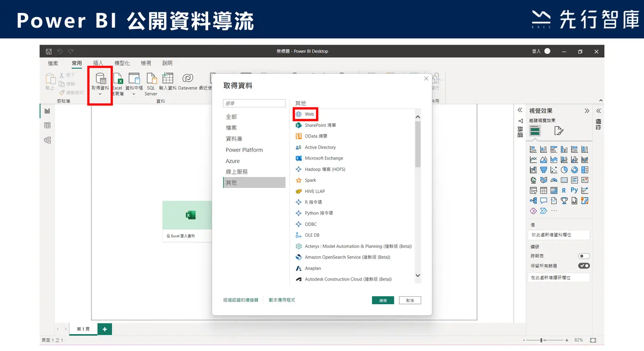Pick the funnel chart visual
The width and height of the screenshot is (644, 351).
click(544, 170)
